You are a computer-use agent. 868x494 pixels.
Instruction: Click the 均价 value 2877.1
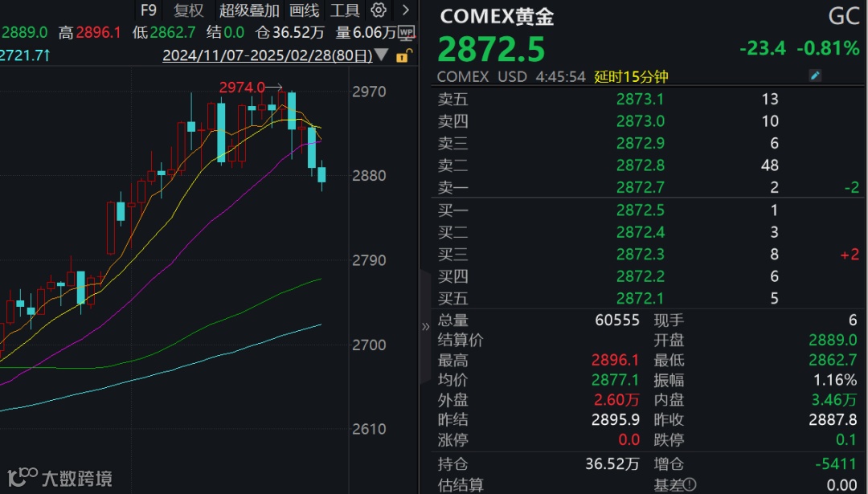[615, 381]
